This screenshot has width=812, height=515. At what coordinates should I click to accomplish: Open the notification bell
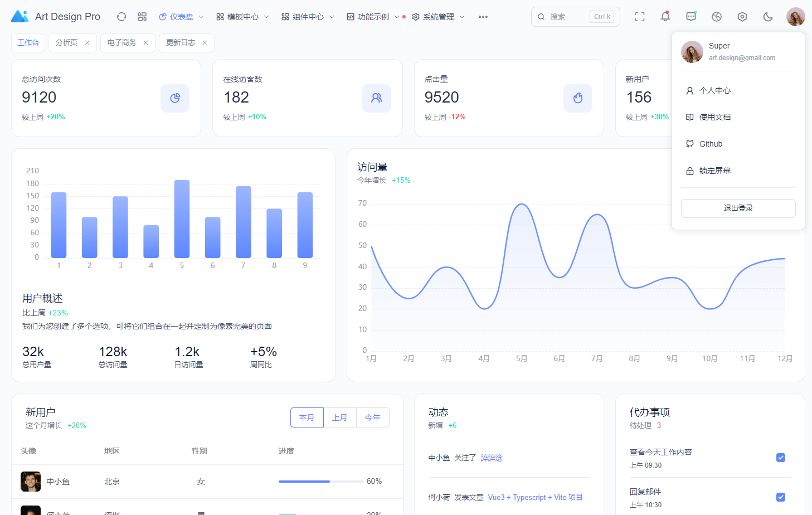(665, 17)
